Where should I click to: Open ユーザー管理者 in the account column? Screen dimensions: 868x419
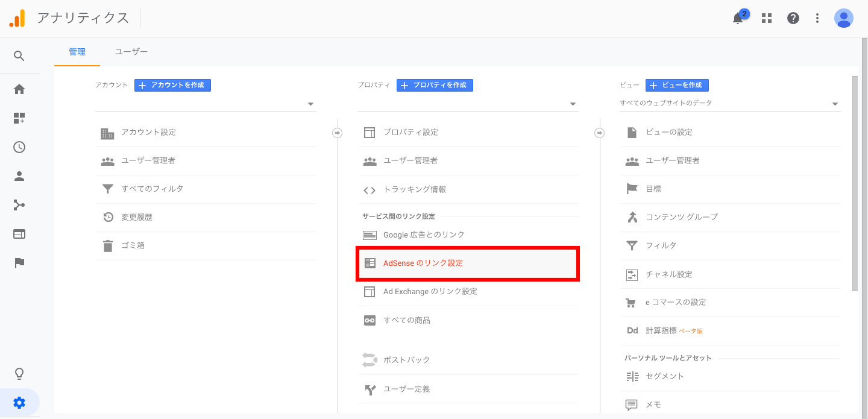pos(206,161)
